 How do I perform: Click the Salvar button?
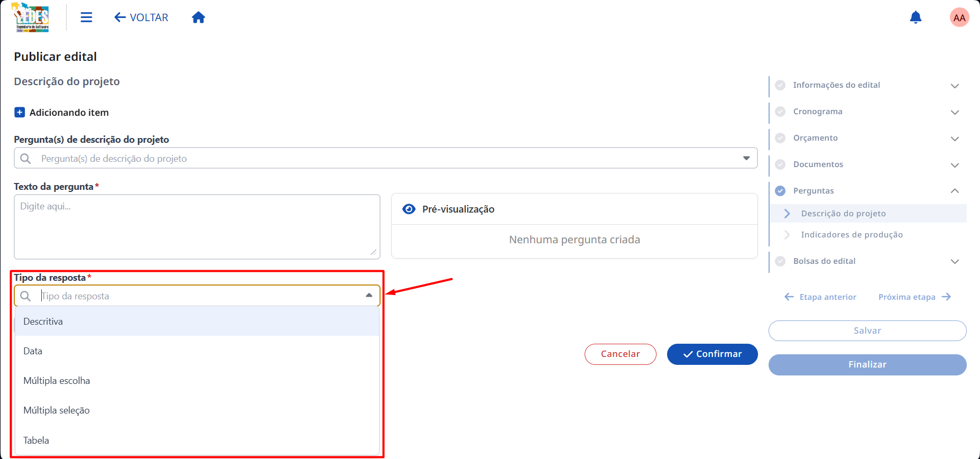click(867, 331)
